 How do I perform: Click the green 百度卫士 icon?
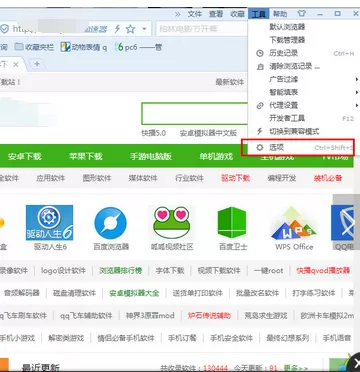pyautogui.click(x=232, y=223)
